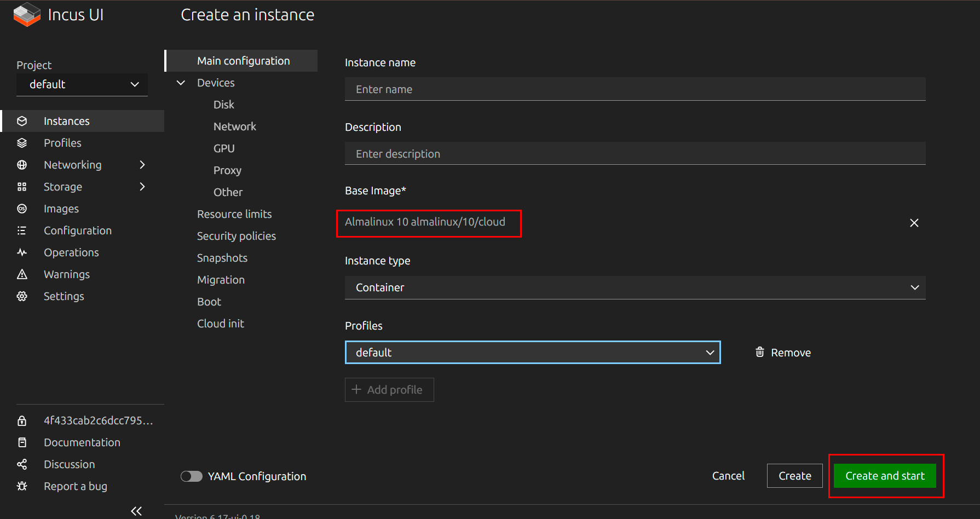The width and height of the screenshot is (980, 519).
Task: Open the Project dropdown
Action: pyautogui.click(x=82, y=84)
